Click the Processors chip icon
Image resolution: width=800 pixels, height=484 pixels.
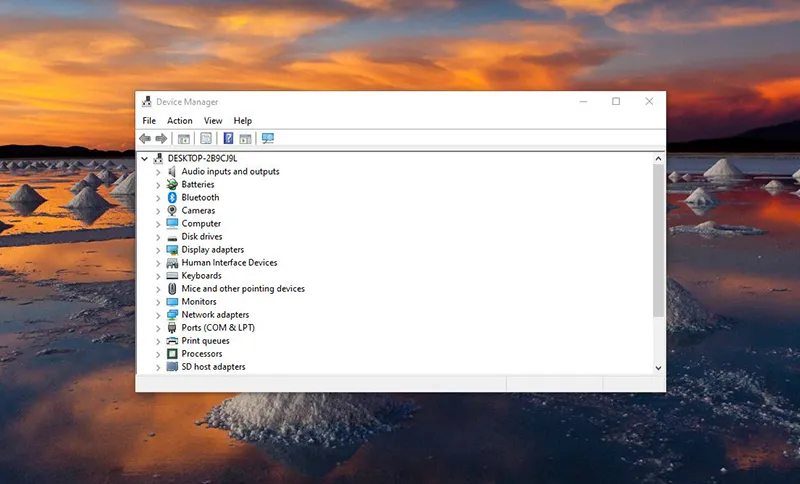click(x=172, y=353)
